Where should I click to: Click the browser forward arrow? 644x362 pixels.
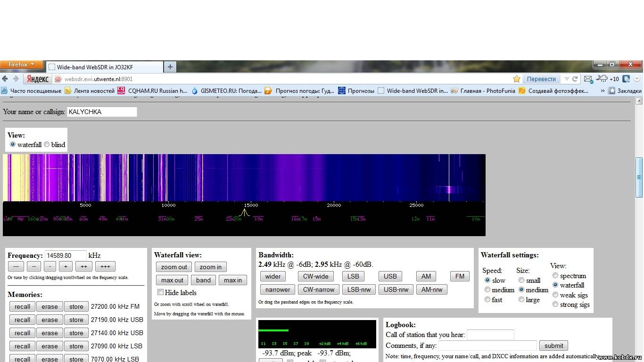(16, 79)
